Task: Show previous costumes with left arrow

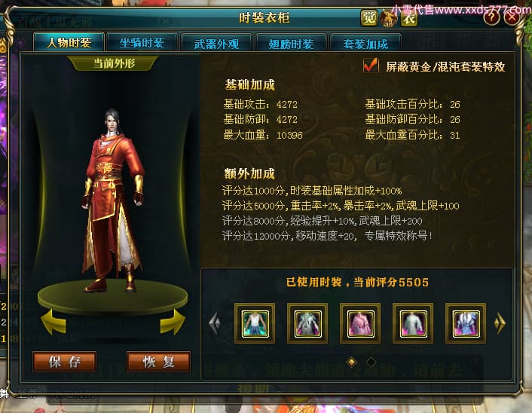Action: [215, 323]
